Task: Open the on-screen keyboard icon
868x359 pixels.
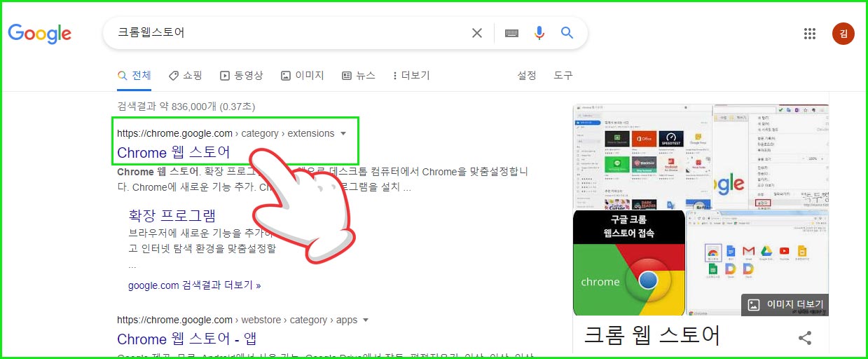Action: [x=511, y=33]
